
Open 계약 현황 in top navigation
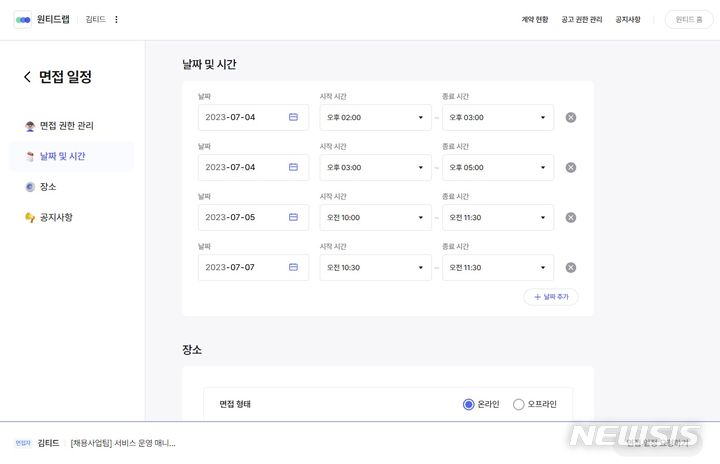pyautogui.click(x=535, y=19)
